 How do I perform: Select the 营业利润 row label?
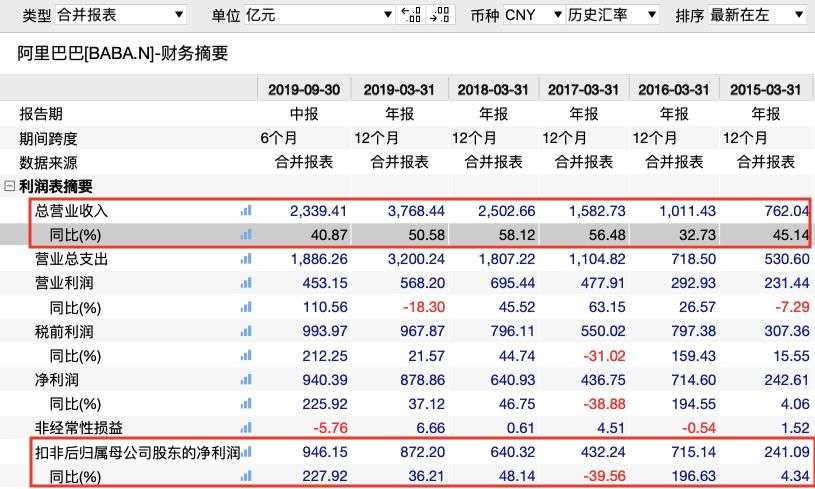click(64, 283)
